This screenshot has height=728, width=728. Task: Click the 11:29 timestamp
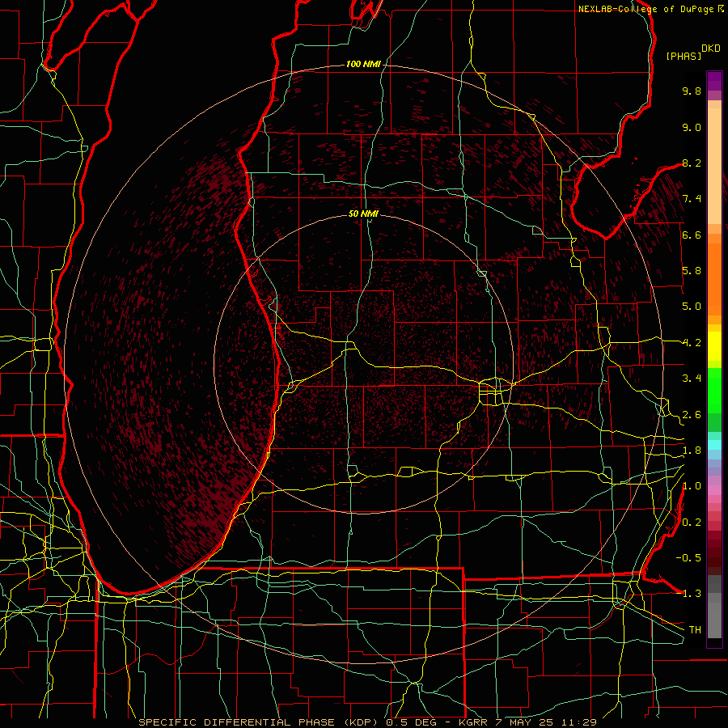pyautogui.click(x=578, y=722)
